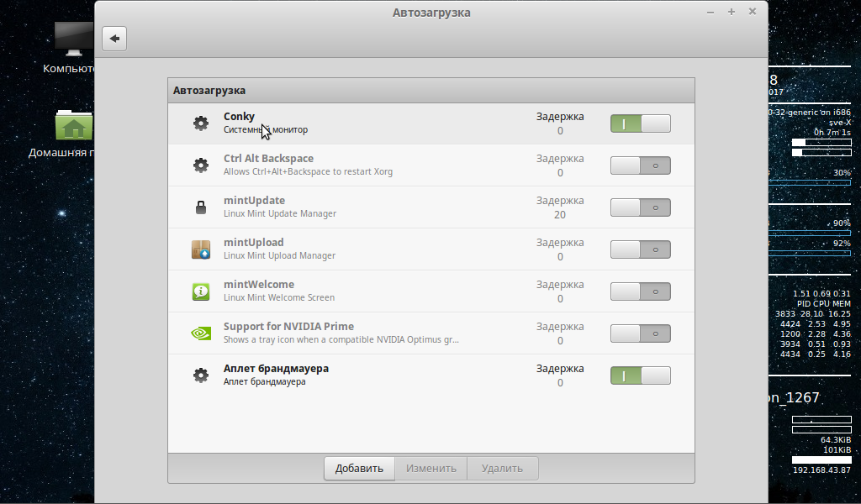
Task: Click 'Linux Mint Upload Manager' description
Action: (x=279, y=255)
